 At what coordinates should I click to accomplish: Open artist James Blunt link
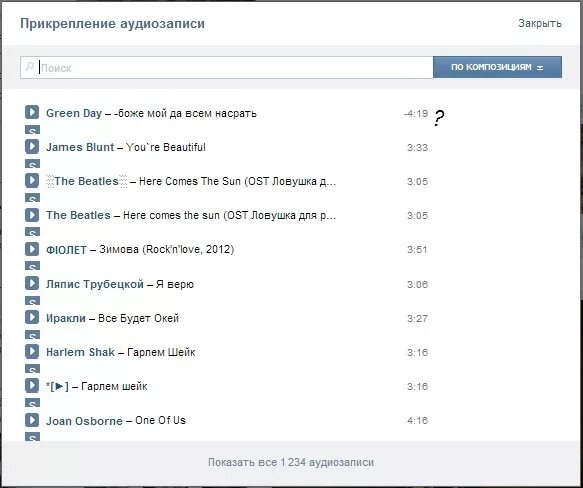(80, 147)
